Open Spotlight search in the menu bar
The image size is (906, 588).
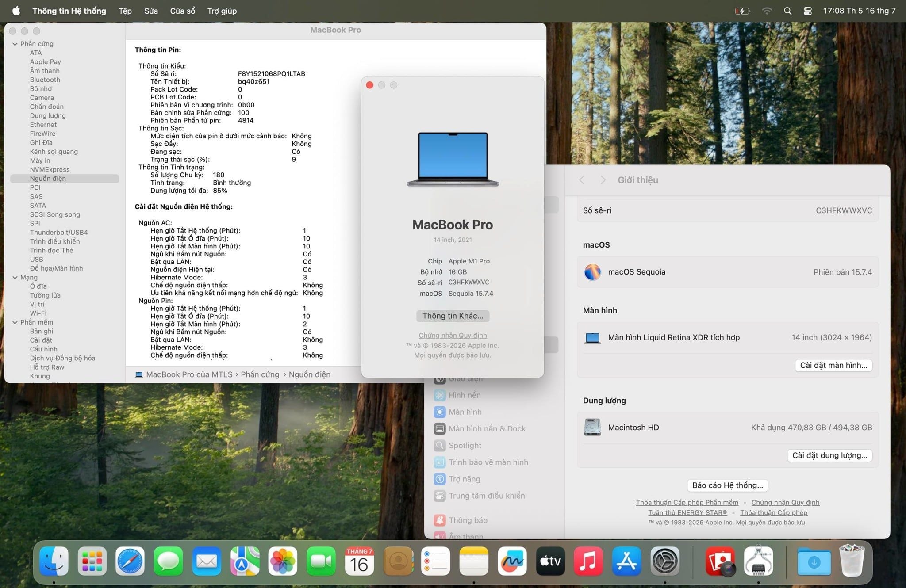coord(787,11)
